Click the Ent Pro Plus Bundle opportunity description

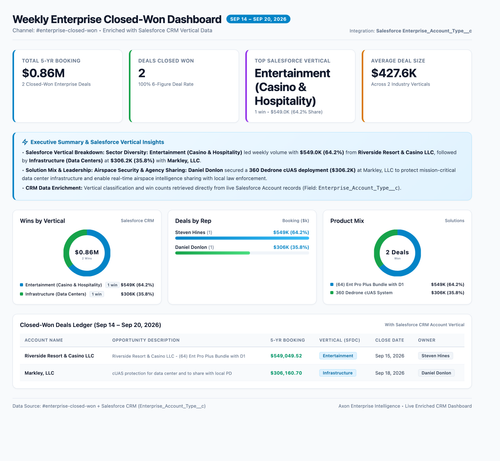[179, 356]
